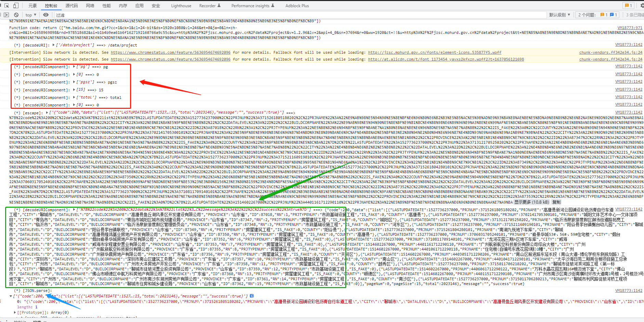Switch to the 内存 tab
644x322 pixels.
[x=123, y=5]
